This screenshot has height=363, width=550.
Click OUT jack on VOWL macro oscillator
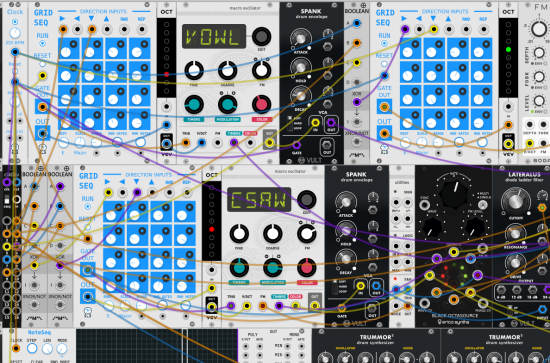(269, 142)
